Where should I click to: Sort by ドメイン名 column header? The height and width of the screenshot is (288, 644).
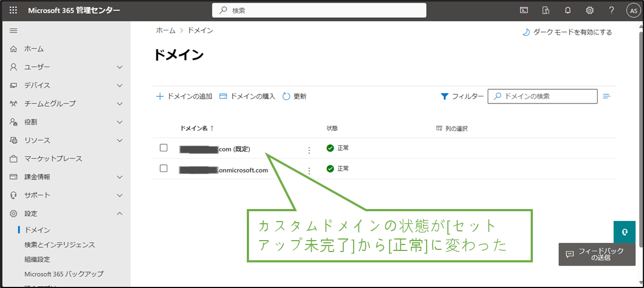pyautogui.click(x=197, y=128)
